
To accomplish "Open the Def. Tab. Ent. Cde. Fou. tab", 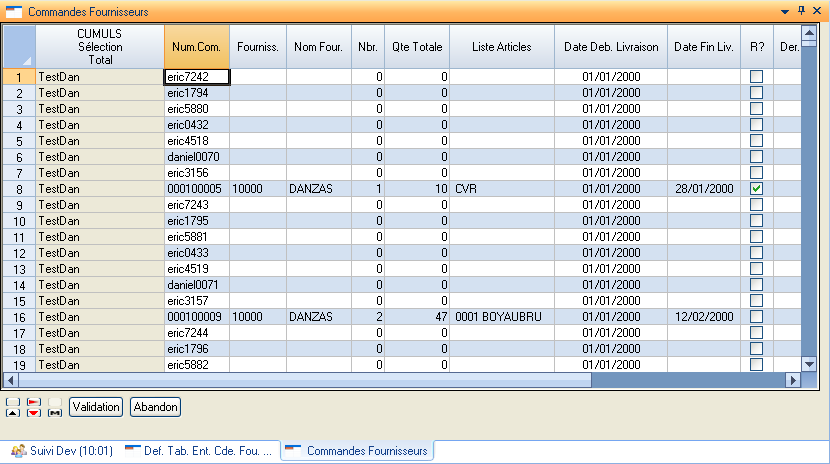I will 199,451.
